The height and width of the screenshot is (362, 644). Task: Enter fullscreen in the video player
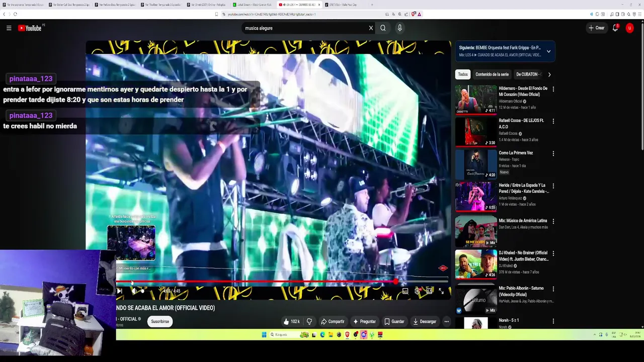click(x=441, y=291)
